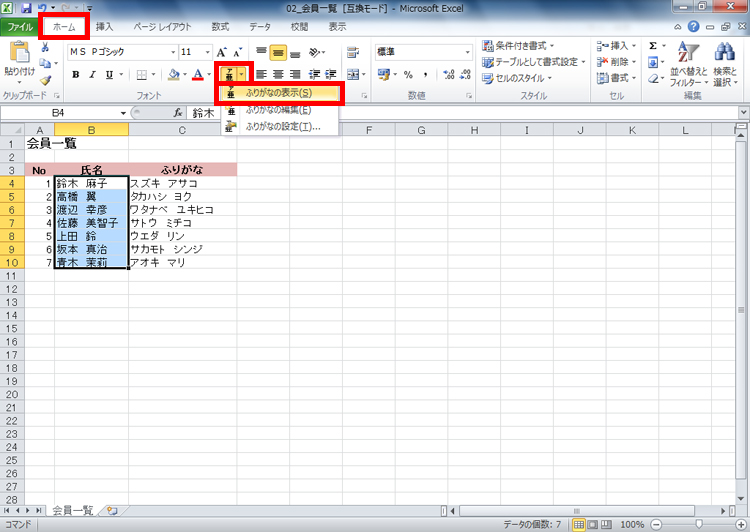Viewport: 750px width, 532px height.
Task: Open セルのスタイル cell styles dropdown
Action: tap(517, 78)
